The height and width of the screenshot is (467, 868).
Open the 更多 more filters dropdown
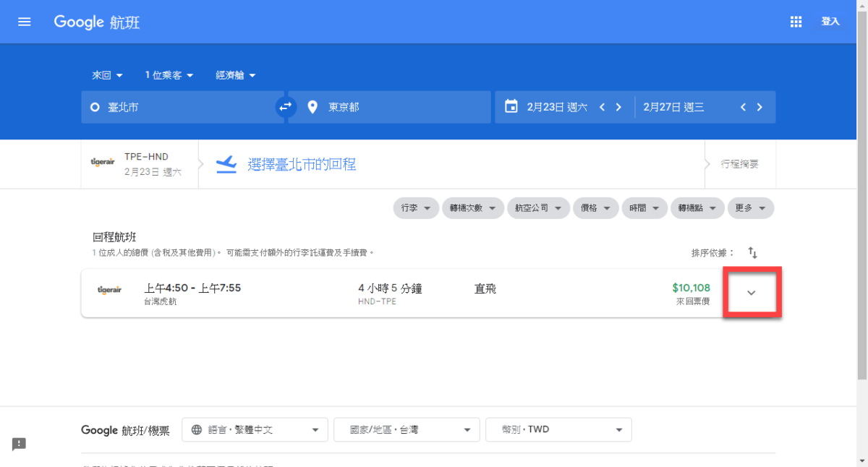click(751, 208)
